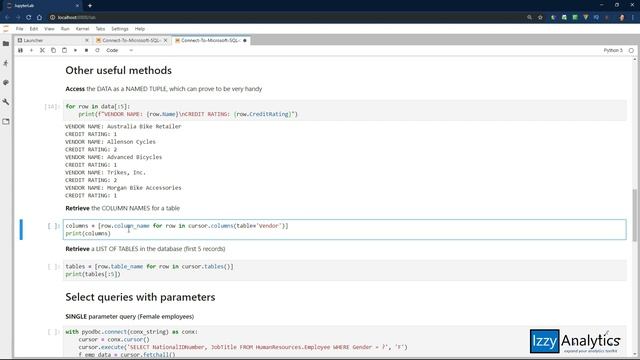
Task: Click the pyodbc.connect parameter query cell
Action: click(344, 342)
